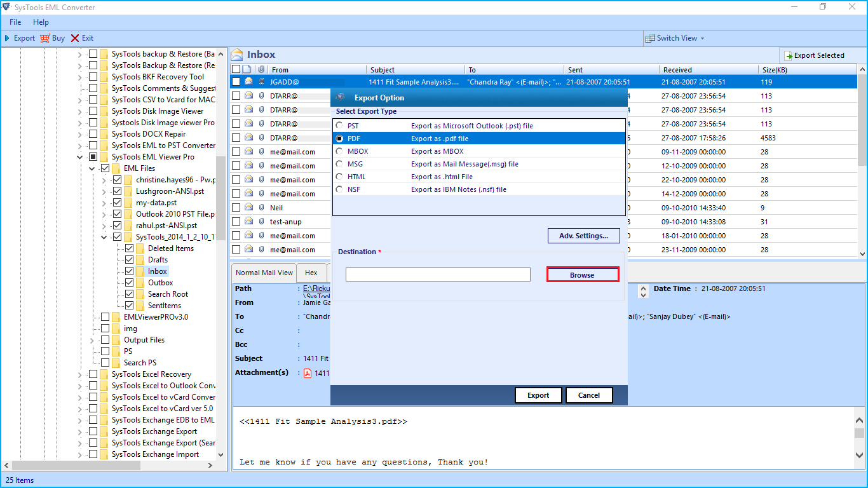Viewport: 868px width, 488px height.
Task: Cancel the Export Option dialog
Action: tap(589, 395)
